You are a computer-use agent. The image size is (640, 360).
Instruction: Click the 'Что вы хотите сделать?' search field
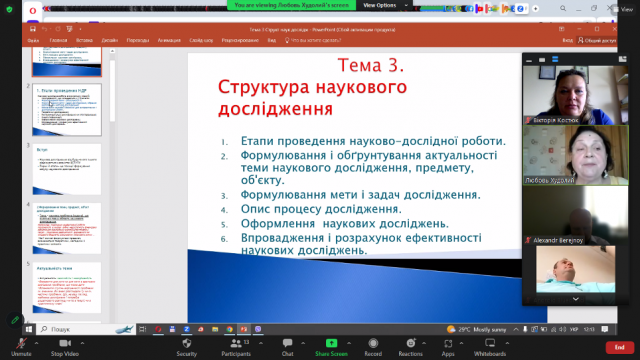[313, 40]
